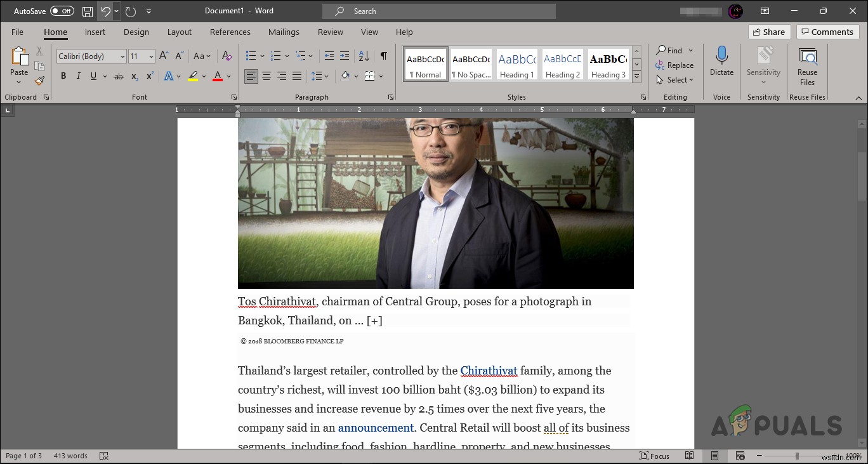Image resolution: width=868 pixels, height=464 pixels.
Task: Click the Show/Hide paragraph marks icon
Action: point(383,56)
